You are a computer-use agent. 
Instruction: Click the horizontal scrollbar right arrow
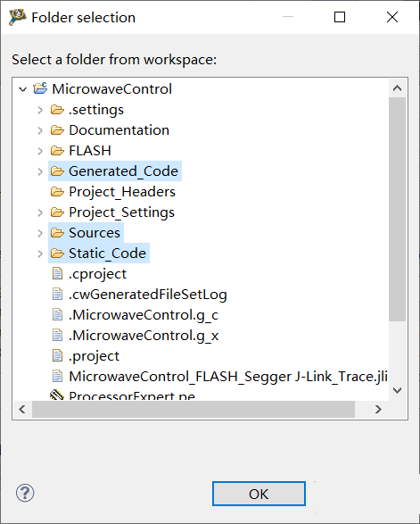378,410
